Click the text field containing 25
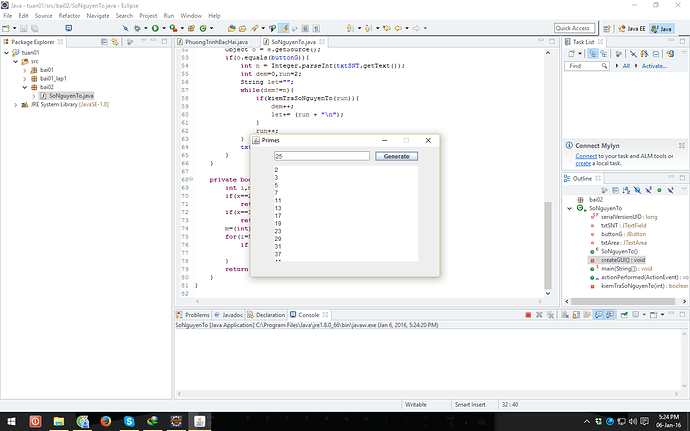 tap(320, 156)
